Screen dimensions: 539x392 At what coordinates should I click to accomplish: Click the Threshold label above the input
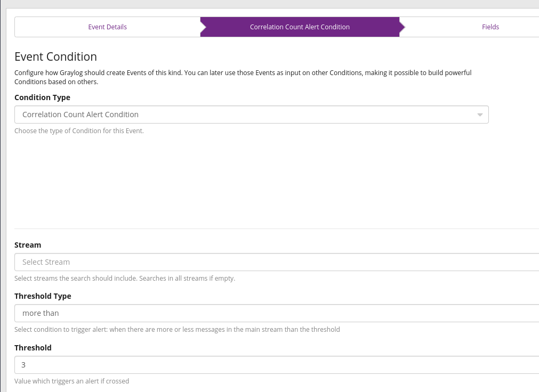[x=33, y=348]
